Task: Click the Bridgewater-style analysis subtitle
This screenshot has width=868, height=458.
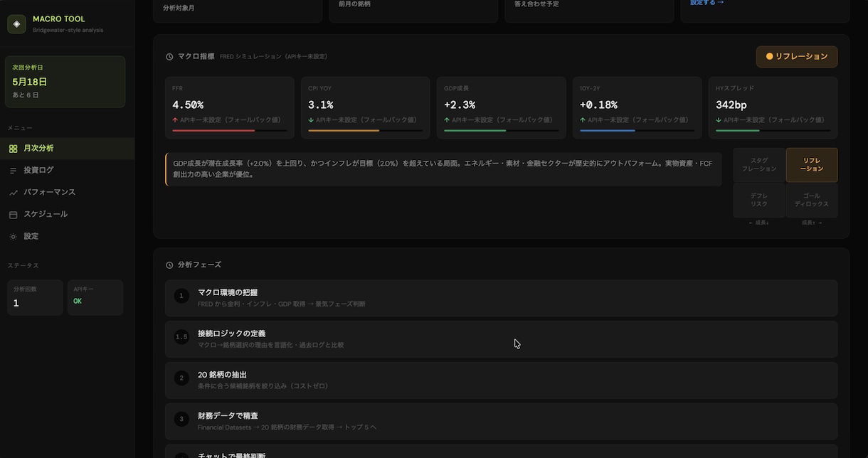Action: pos(68,30)
